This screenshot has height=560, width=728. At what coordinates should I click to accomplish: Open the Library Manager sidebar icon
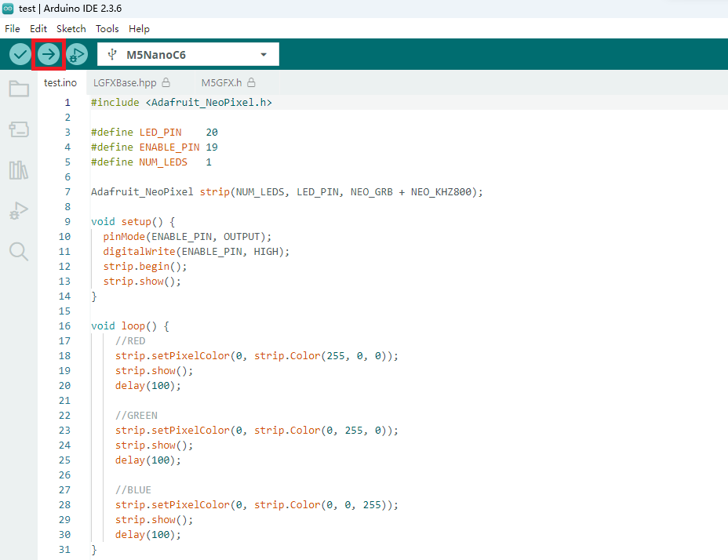tap(19, 170)
